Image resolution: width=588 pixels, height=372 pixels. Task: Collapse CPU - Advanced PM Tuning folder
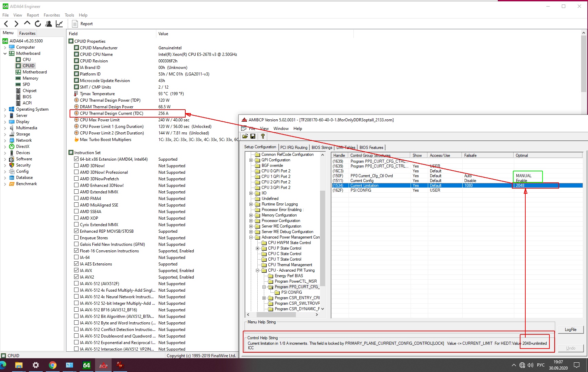pos(258,270)
